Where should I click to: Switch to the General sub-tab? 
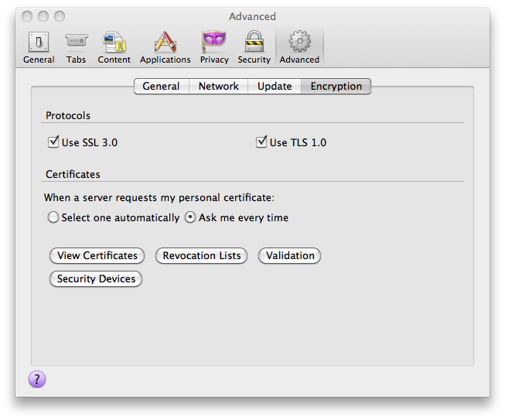coord(161,87)
